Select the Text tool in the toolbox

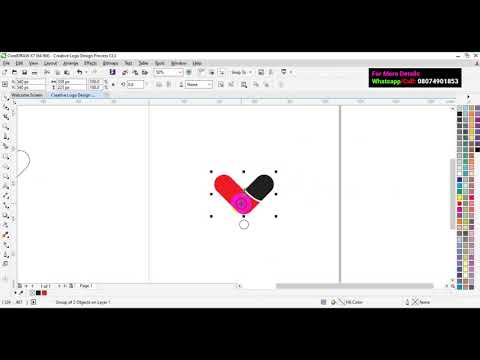click(x=6, y=186)
